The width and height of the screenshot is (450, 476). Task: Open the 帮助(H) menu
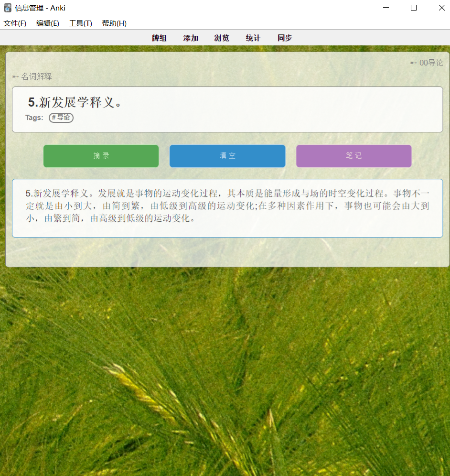(114, 23)
